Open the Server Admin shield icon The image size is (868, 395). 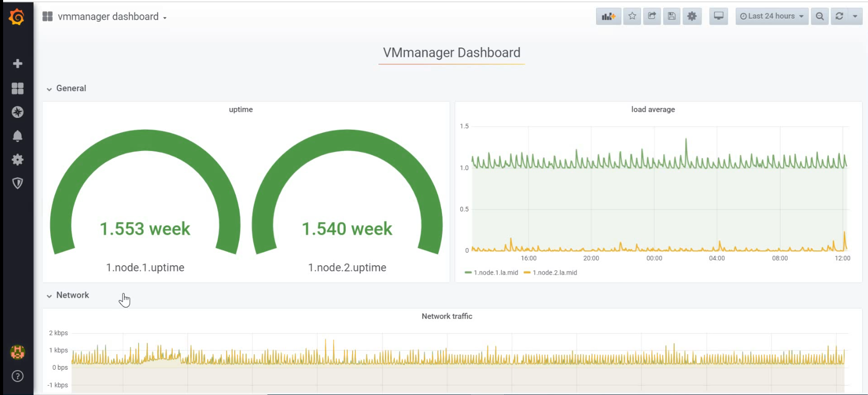18,184
